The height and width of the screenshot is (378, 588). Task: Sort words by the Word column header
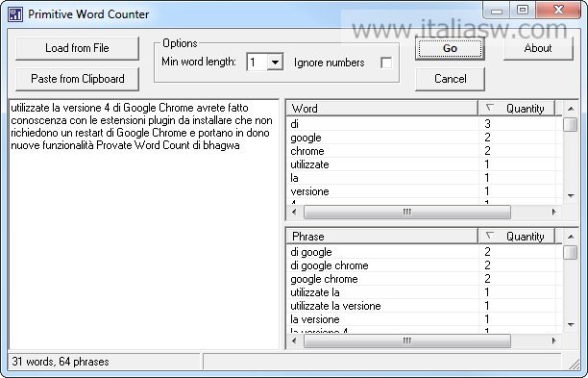pyautogui.click(x=382, y=109)
